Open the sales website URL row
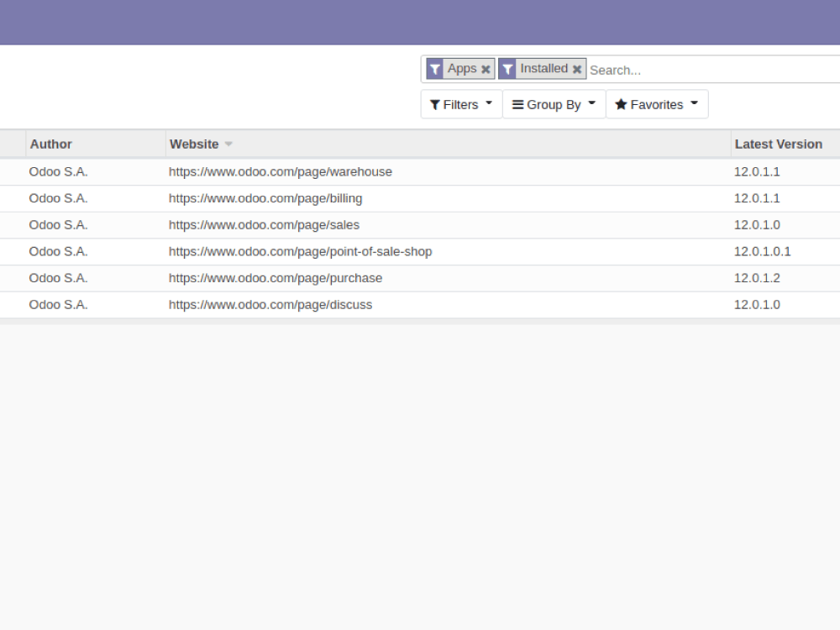840x630 pixels. [264, 225]
